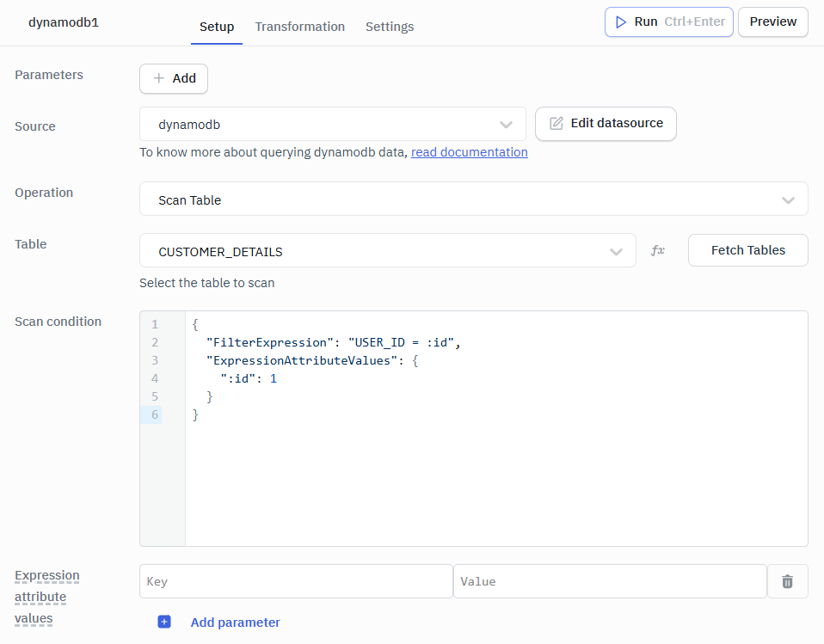
Task: Open the Source dropdown showing dynamodb
Action: pyautogui.click(x=333, y=125)
